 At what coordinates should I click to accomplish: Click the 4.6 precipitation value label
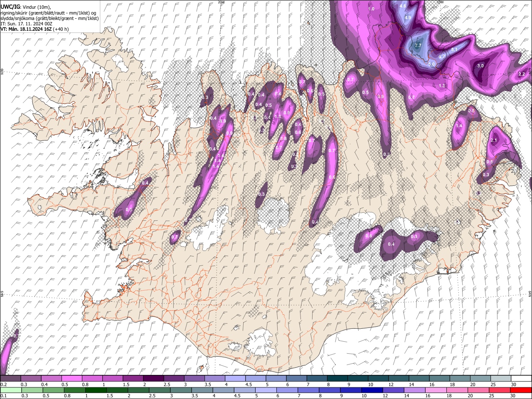click(x=403, y=6)
